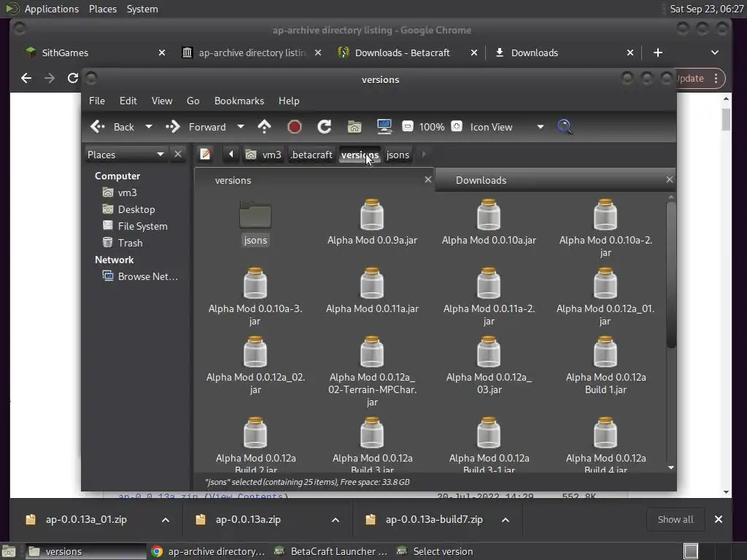Open BetaCraft Launcher from the taskbar

click(330, 551)
